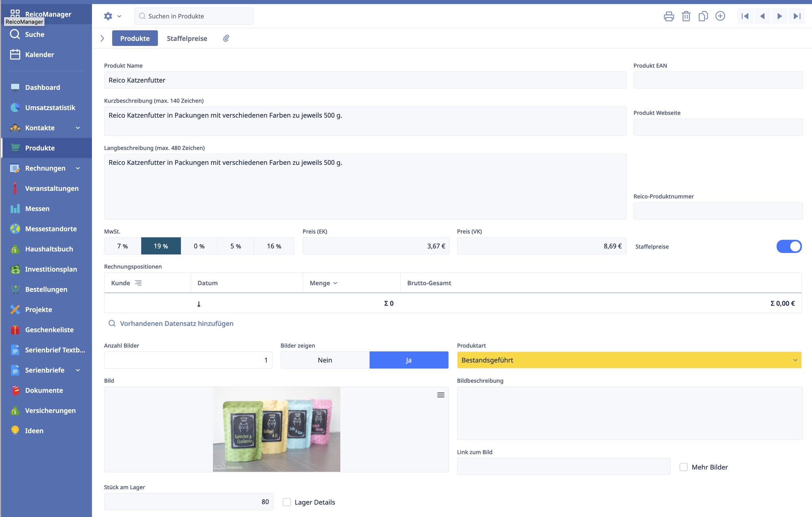Screen dimensions: 812x517
Task: Click the Produkte cart icon
Action: (x=15, y=148)
